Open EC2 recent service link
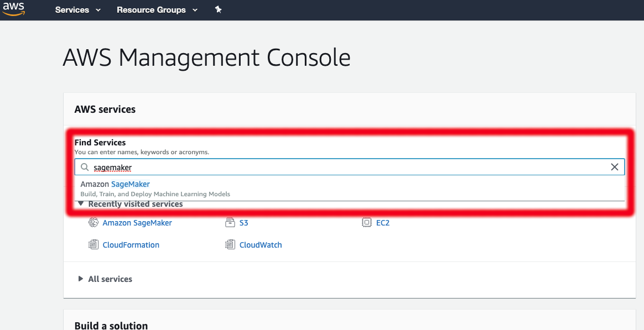The height and width of the screenshot is (330, 644). click(x=383, y=223)
